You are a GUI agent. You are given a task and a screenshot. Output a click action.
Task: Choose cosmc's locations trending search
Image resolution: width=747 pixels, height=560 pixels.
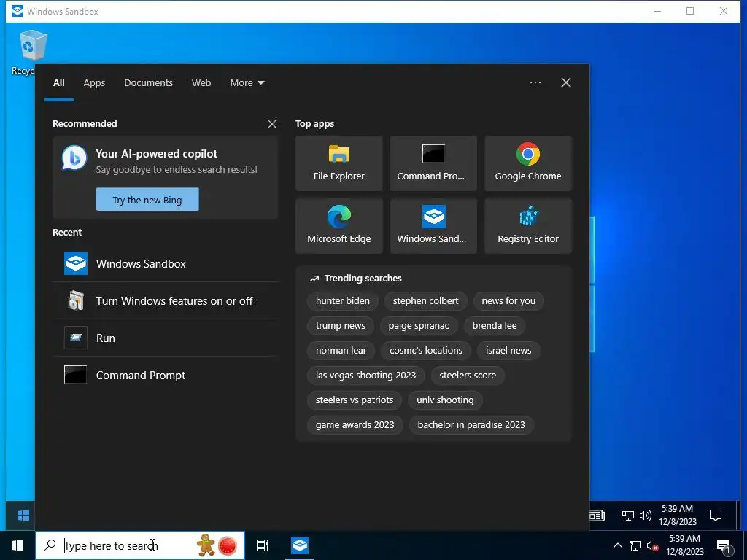[x=426, y=351]
